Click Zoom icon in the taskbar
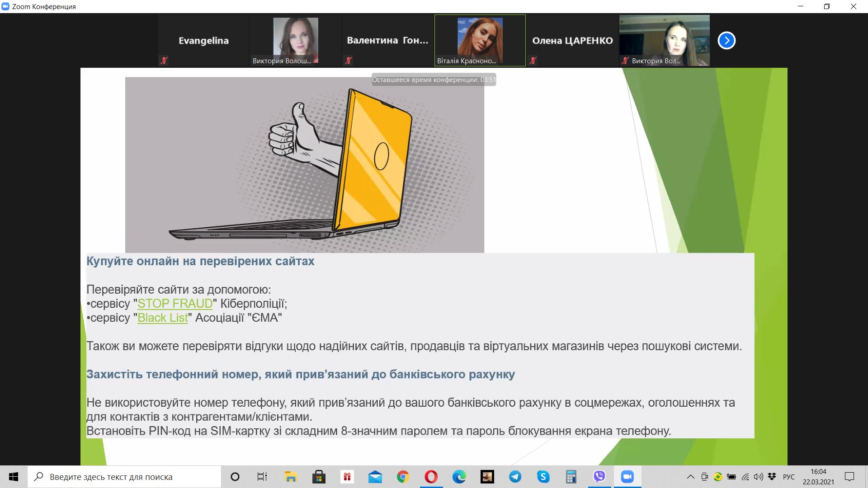 click(627, 477)
